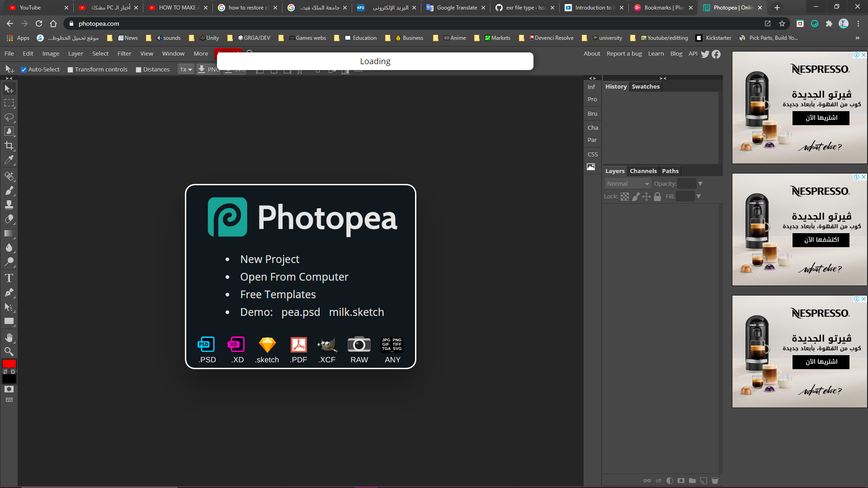Enable the Distances option
Viewport: 868px width, 488px height.
coord(139,69)
